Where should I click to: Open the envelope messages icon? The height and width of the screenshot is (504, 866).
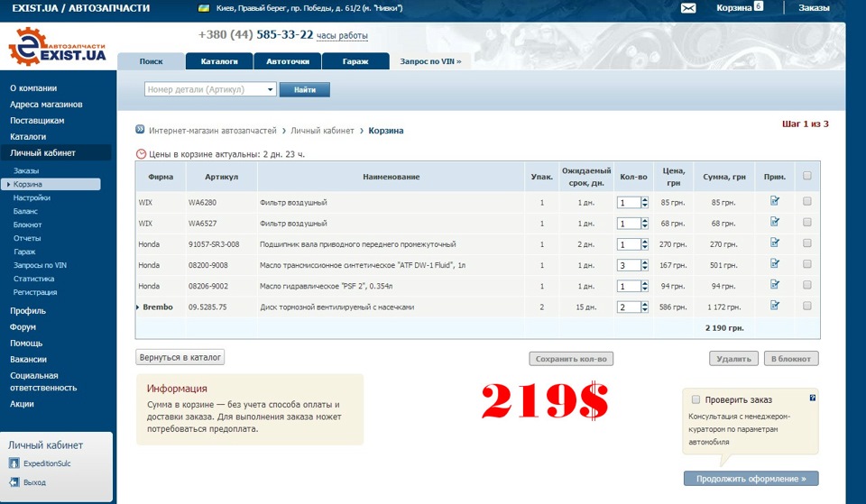[688, 8]
